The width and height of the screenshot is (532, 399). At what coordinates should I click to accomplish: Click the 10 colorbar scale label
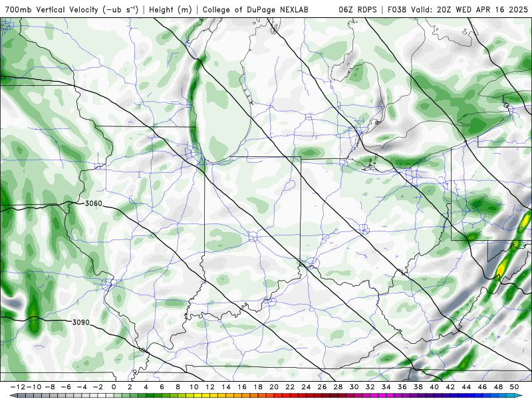[x=194, y=387]
